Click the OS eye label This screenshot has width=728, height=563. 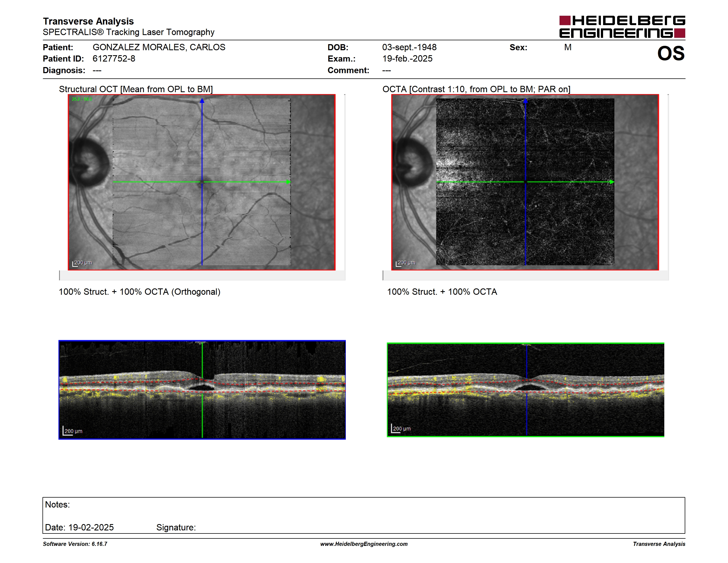[x=671, y=53]
